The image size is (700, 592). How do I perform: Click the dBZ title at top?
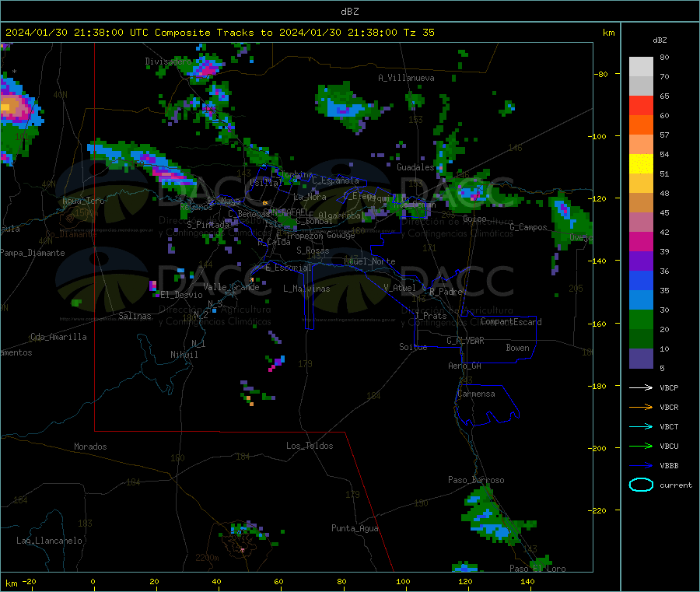click(349, 12)
